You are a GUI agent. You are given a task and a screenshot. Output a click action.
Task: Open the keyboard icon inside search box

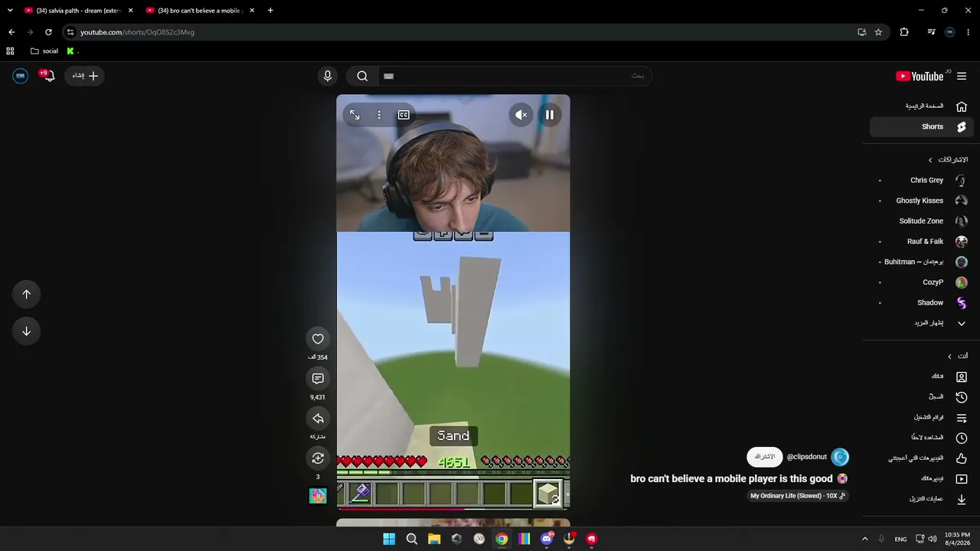388,76
